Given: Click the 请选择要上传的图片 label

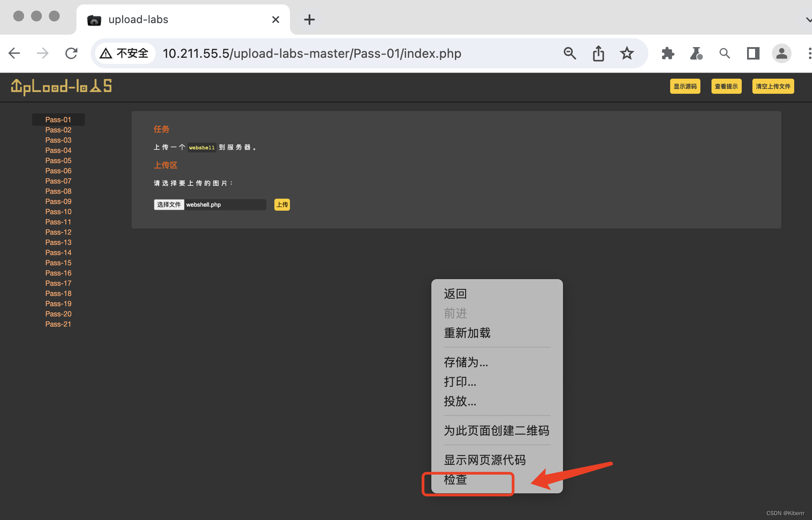Looking at the screenshot, I should click(193, 183).
